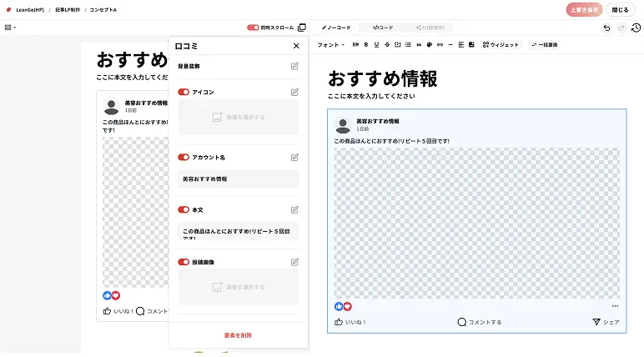Viewport: 644px width, 357px height.
Task: Click the three-dot menu on the post card
Action: click(x=615, y=306)
